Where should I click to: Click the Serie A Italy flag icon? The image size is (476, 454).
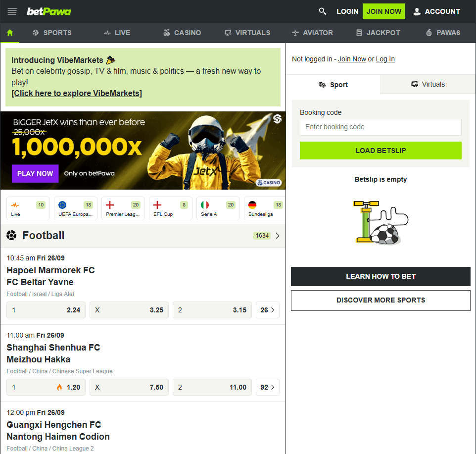pos(205,205)
